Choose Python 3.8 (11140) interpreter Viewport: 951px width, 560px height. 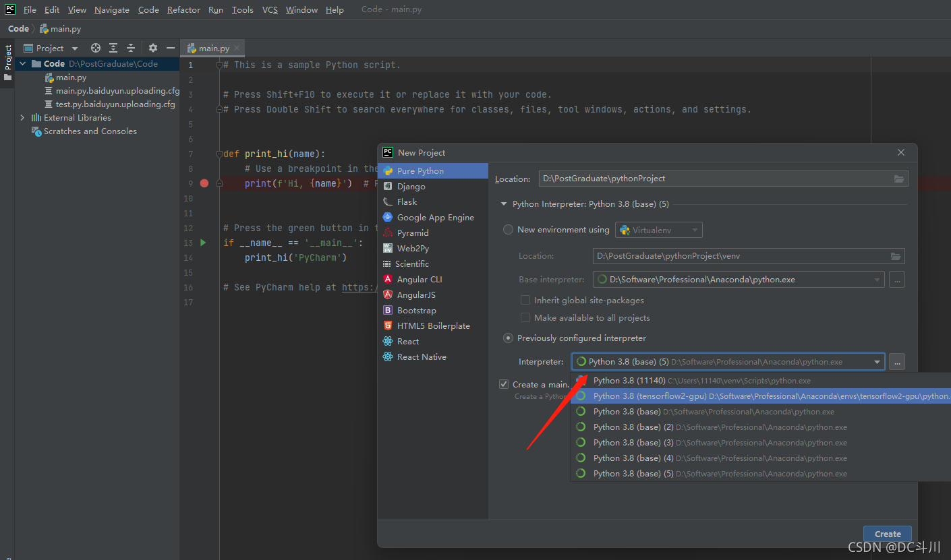[760, 381]
